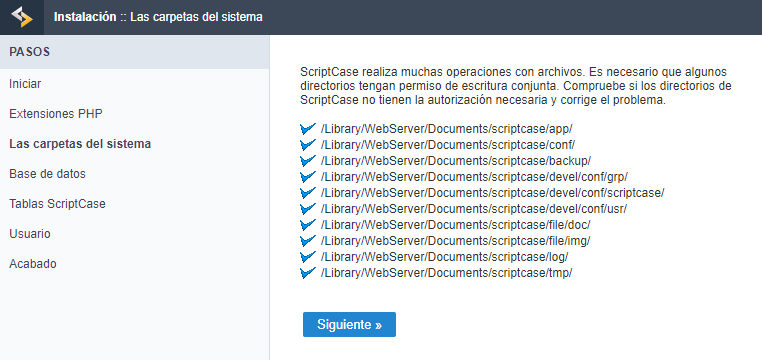The width and height of the screenshot is (762, 360).
Task: Click the path /Library/WebServer/Documents/scriptcase/conf/
Action: [448, 145]
